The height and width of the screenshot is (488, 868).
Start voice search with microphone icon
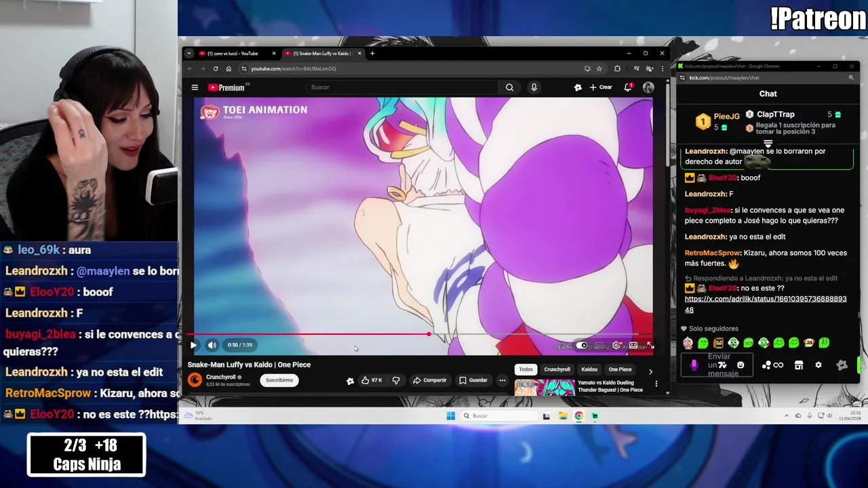tap(534, 87)
